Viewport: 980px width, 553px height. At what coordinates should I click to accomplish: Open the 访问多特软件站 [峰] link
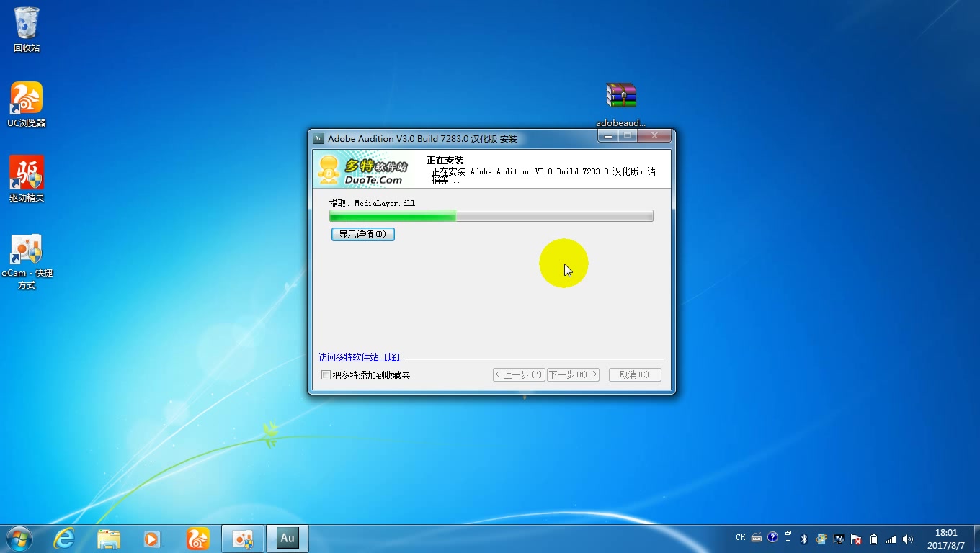tap(359, 357)
